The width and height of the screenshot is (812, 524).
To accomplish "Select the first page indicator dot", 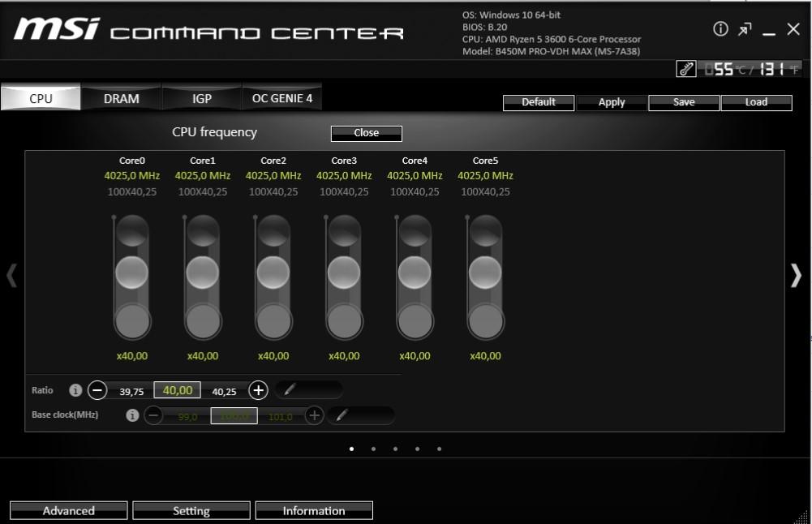I will [351, 449].
